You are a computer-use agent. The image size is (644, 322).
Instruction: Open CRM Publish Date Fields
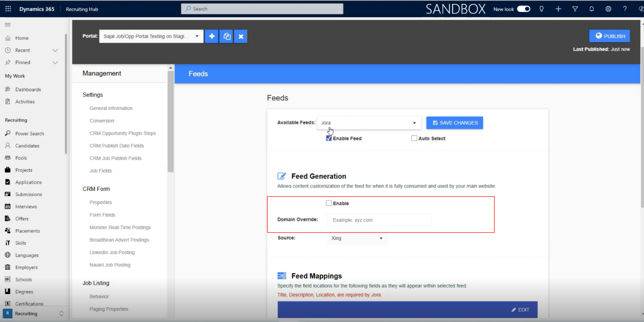point(117,146)
